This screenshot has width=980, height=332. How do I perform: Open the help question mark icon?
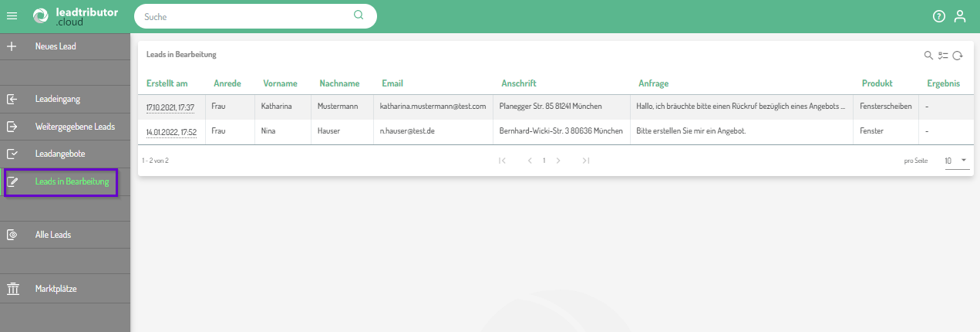coord(938,16)
